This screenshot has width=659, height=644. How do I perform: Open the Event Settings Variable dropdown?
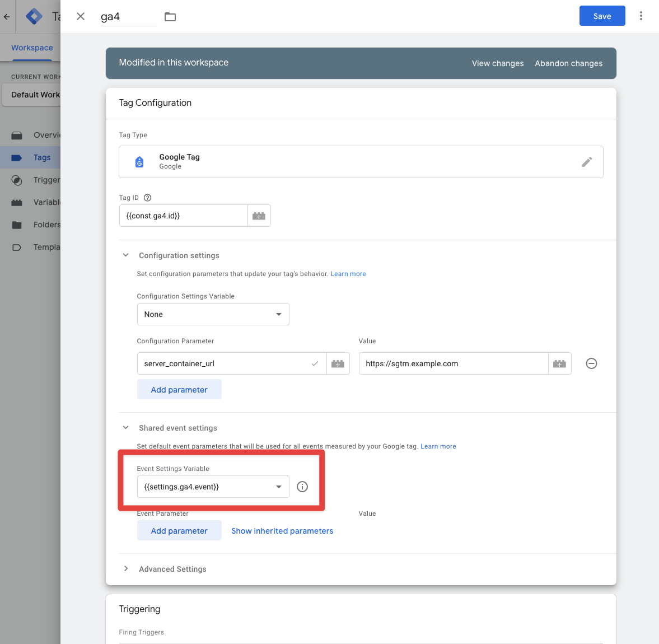(213, 487)
